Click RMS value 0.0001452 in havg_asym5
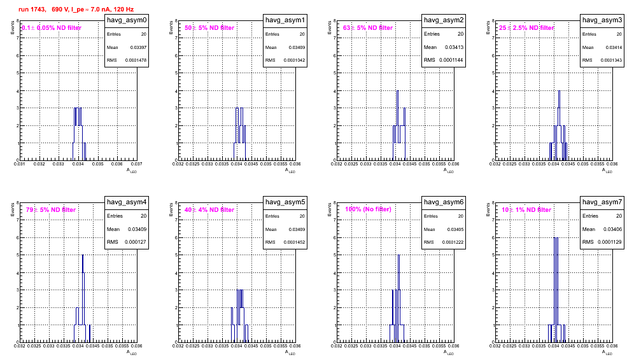Image resolution: width=634 pixels, height=364 pixels. [294, 242]
